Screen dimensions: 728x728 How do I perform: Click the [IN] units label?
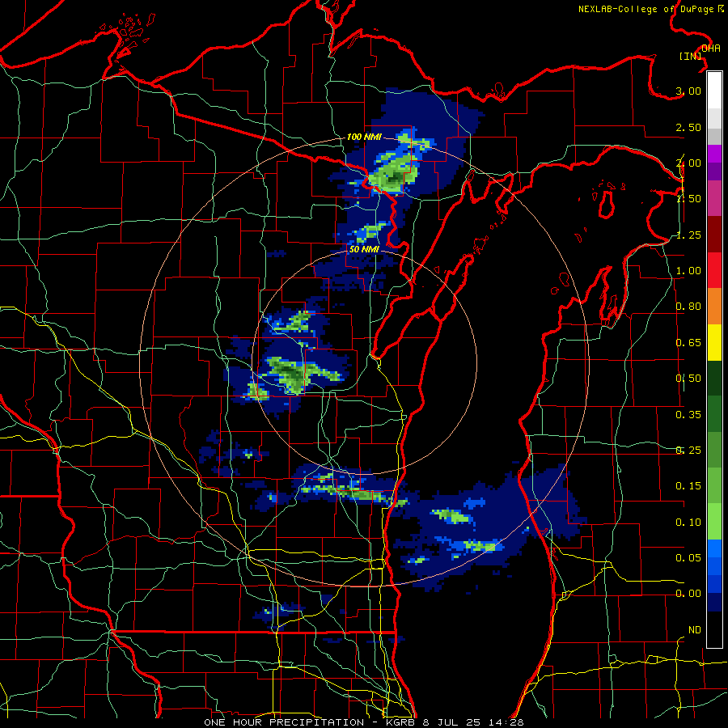[x=691, y=56]
